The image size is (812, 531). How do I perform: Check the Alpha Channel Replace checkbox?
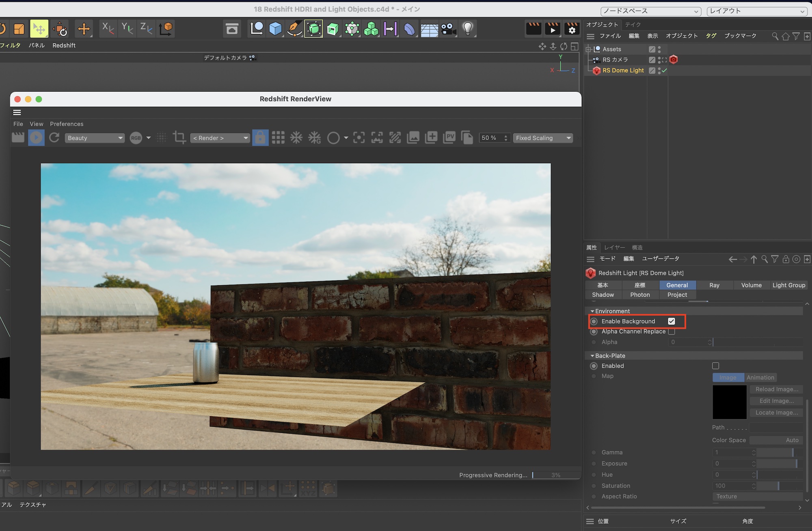(672, 331)
